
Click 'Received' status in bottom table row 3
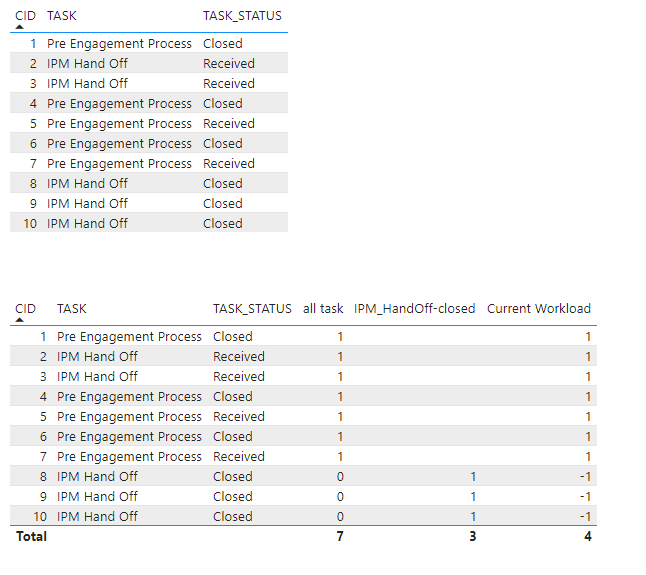pyautogui.click(x=239, y=376)
